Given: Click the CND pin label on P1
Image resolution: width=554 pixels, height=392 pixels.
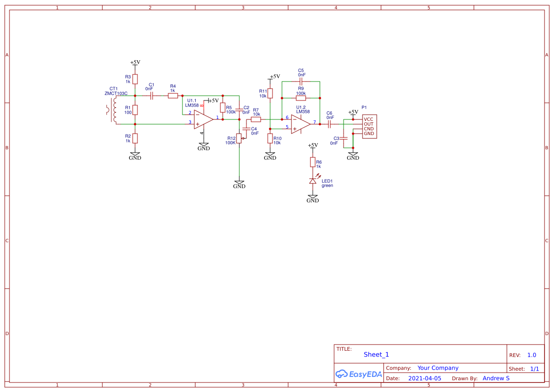Looking at the screenshot, I should tap(369, 128).
